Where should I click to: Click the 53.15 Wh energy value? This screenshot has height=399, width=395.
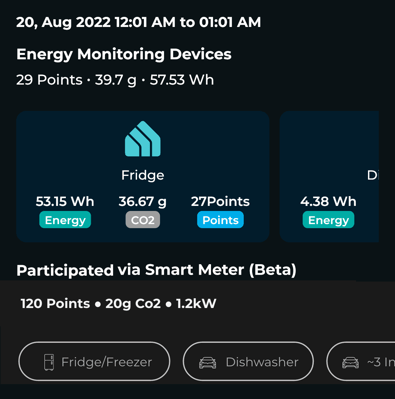click(x=65, y=201)
